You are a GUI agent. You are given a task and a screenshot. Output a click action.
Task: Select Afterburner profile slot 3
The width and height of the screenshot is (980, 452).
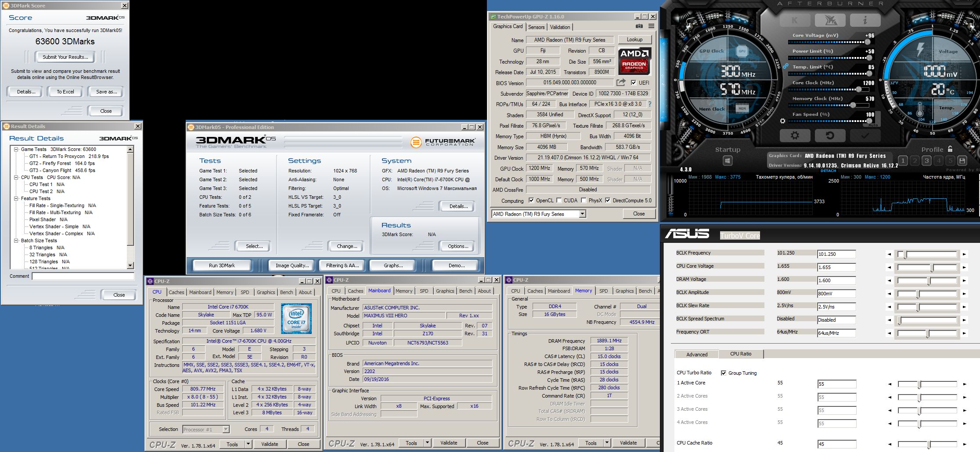coord(926,161)
